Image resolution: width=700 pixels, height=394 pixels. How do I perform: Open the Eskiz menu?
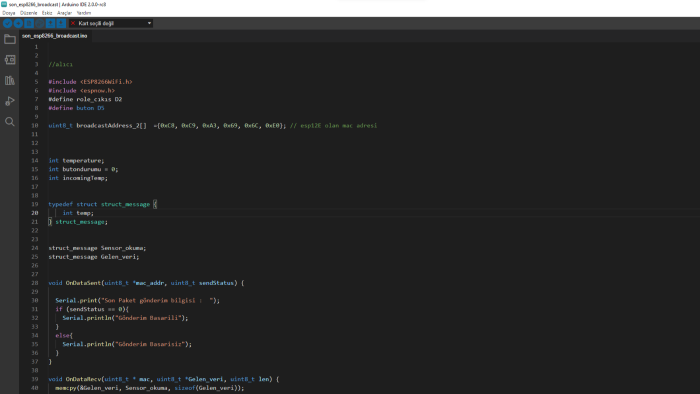tap(47, 13)
